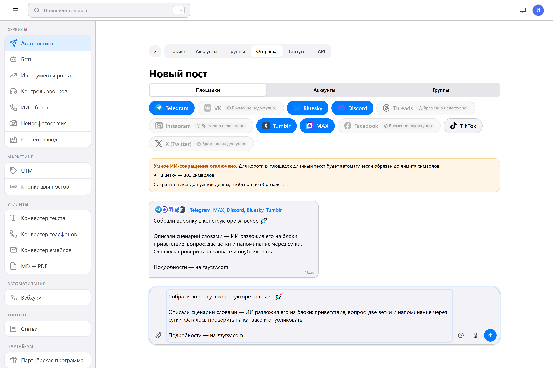
Task: Open the Вебхуки sidebar item
Action: (48, 297)
